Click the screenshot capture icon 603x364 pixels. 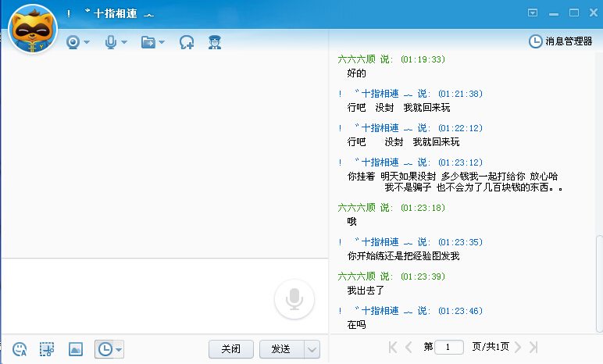pyautogui.click(x=48, y=349)
